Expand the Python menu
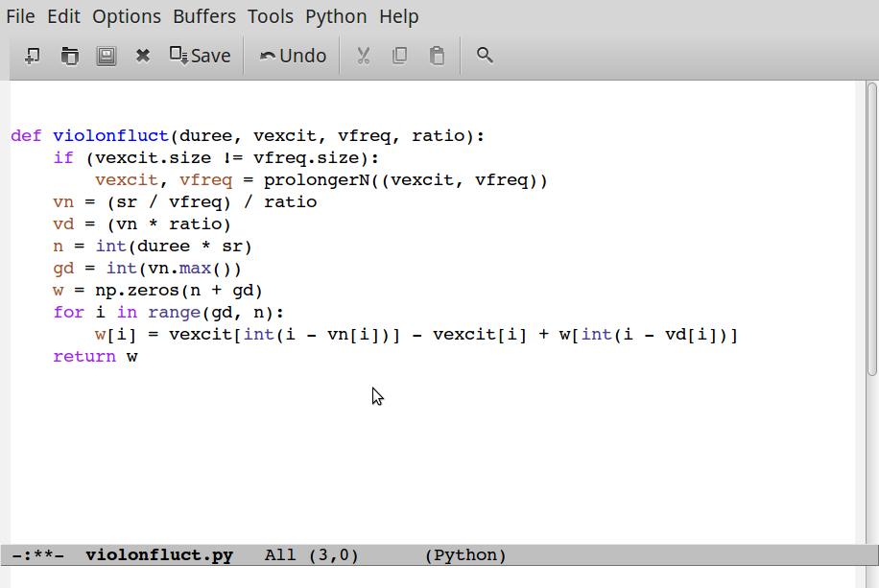This screenshot has width=879, height=588. (336, 16)
